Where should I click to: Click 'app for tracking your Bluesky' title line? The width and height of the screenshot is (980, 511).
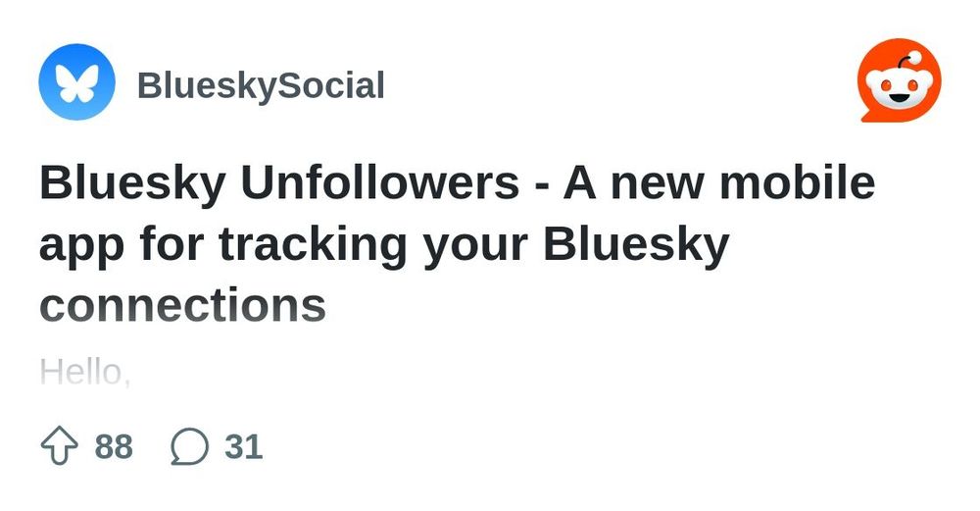tap(384, 245)
